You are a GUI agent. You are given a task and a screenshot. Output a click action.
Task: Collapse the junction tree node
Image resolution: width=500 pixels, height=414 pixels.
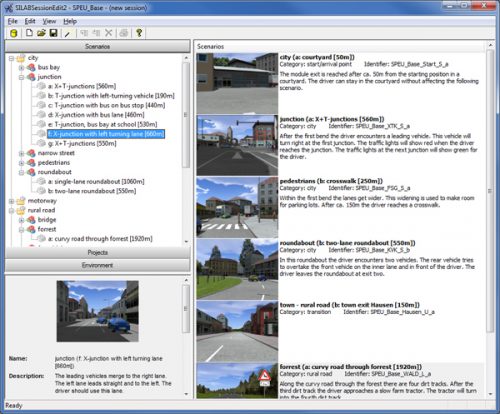(21, 77)
